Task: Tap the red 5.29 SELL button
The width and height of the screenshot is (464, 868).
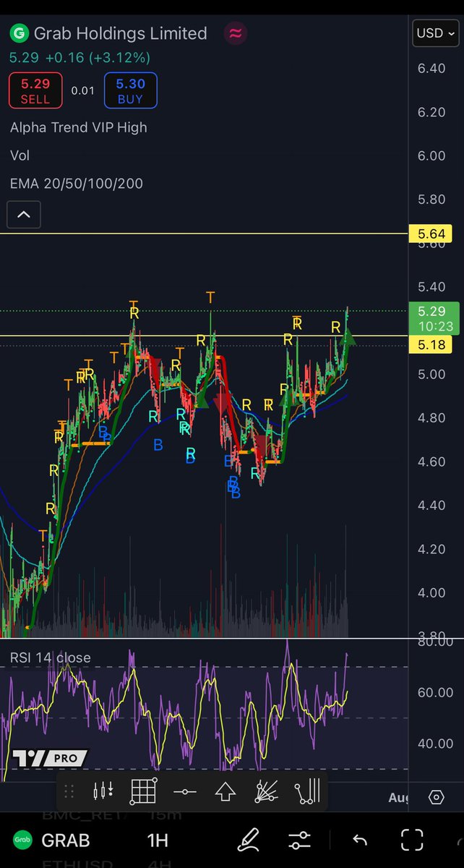Action: coord(35,91)
